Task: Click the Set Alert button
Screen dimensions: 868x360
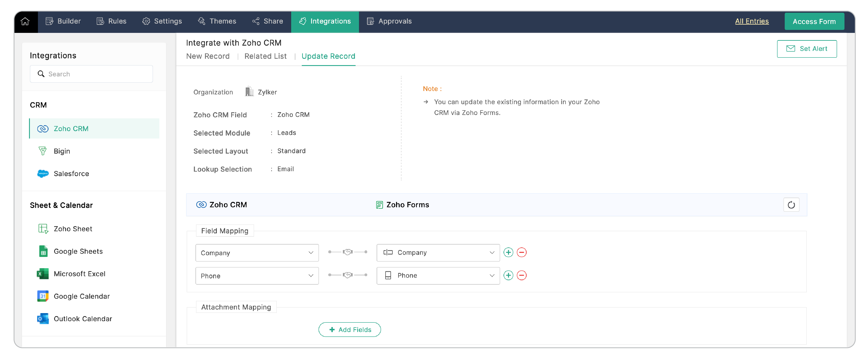Action: pos(807,49)
